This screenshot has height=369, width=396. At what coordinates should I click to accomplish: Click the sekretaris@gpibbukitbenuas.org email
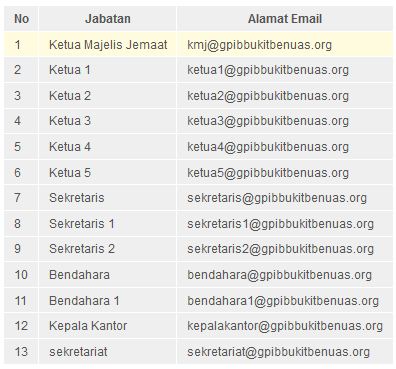click(x=277, y=198)
